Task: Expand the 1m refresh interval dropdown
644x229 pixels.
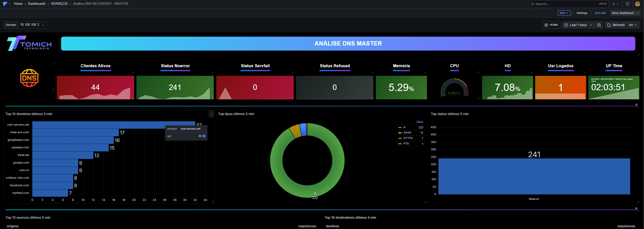Action: (633, 25)
